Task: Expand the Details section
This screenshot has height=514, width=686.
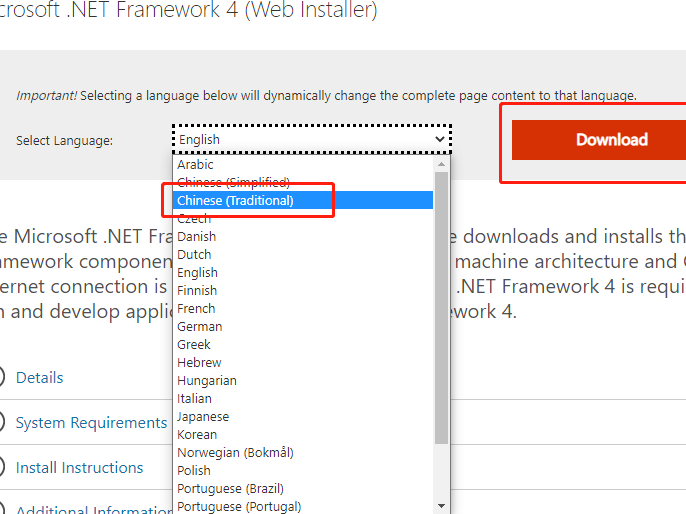Action: click(x=39, y=378)
